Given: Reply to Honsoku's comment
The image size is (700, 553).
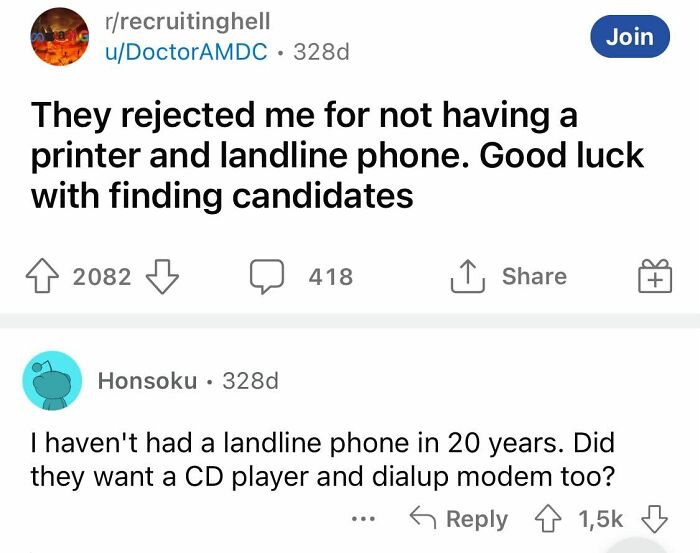Looking at the screenshot, I should coord(475,519).
